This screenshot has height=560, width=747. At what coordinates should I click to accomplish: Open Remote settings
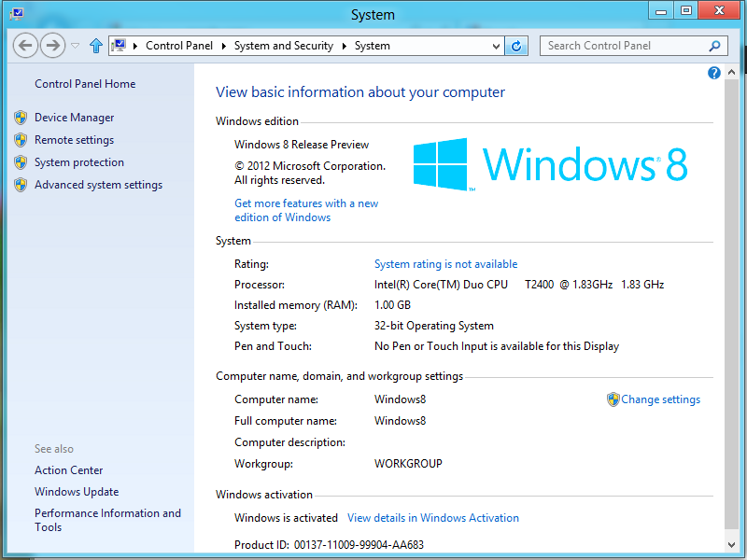74,140
